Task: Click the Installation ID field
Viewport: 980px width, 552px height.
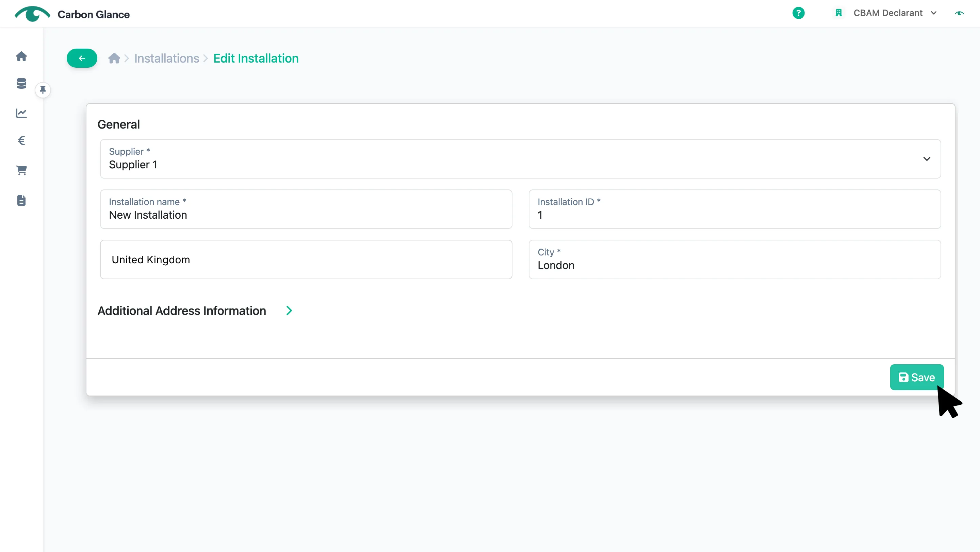Action: (x=735, y=209)
